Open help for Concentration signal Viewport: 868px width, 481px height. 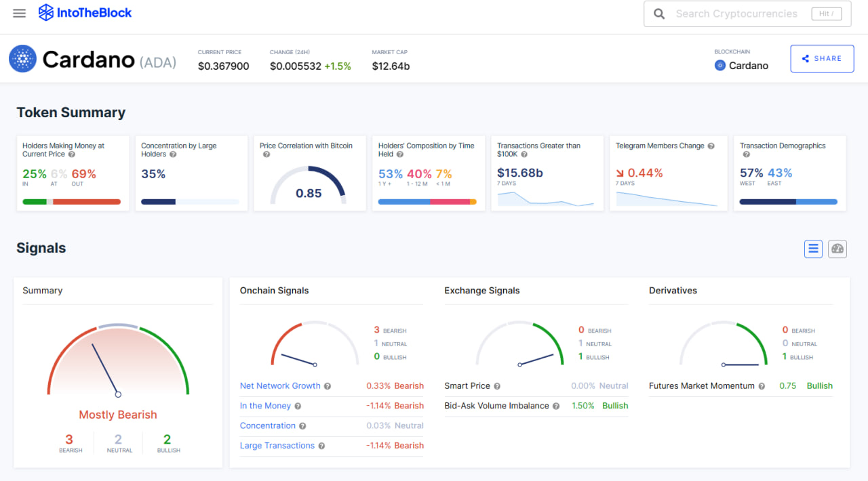click(x=302, y=426)
